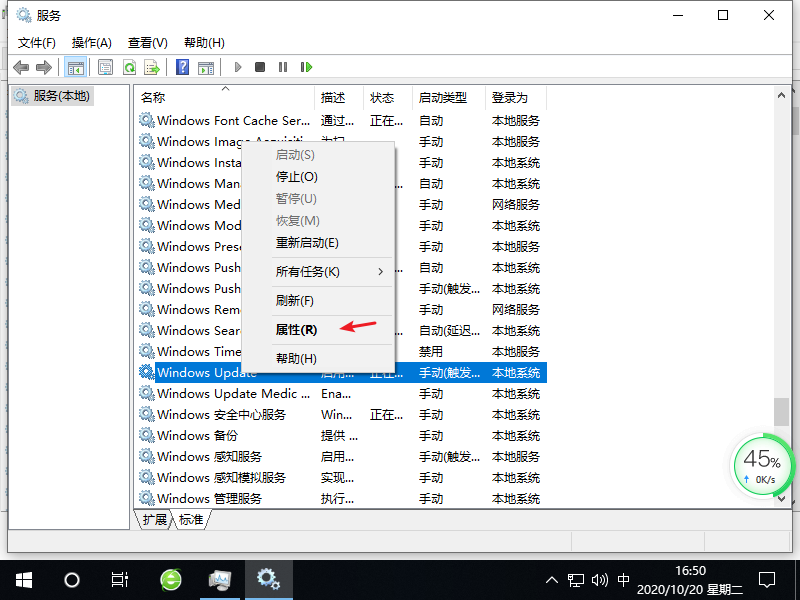The height and width of the screenshot is (600, 800).
Task: Click the Restart Service toolbar icon
Action: tap(307, 67)
